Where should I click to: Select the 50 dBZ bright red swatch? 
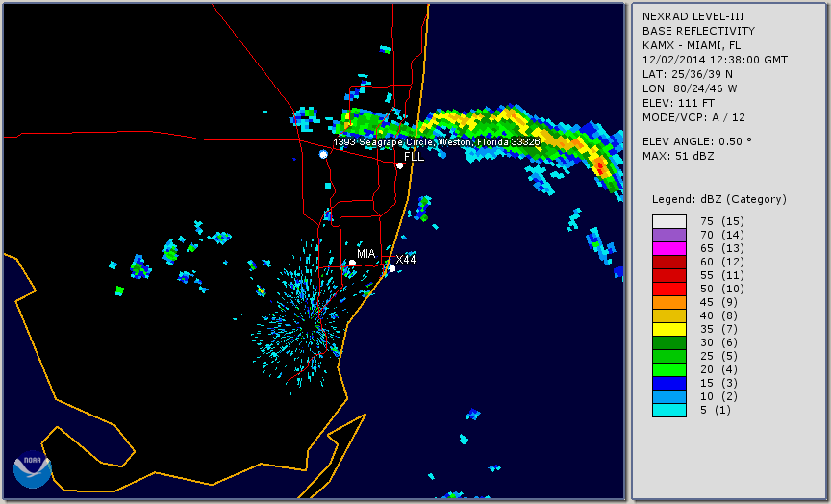tap(668, 289)
